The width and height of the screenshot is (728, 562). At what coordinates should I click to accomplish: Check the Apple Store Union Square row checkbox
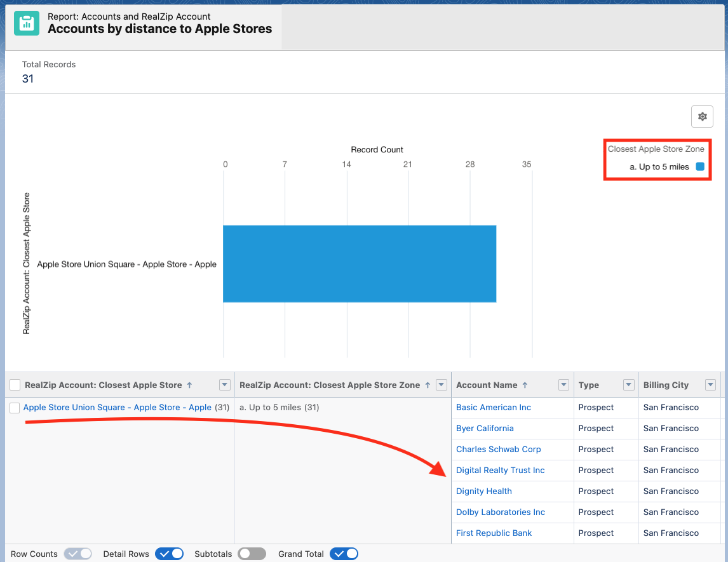coord(15,408)
